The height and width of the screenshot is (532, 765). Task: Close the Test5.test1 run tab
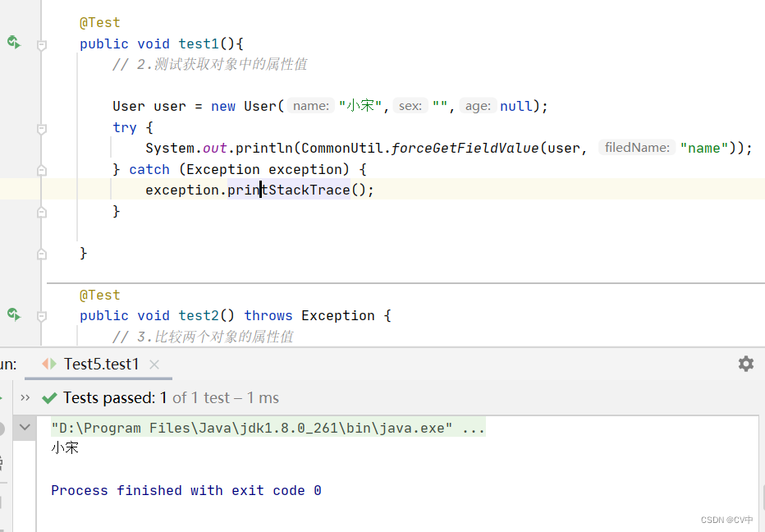[x=154, y=364]
